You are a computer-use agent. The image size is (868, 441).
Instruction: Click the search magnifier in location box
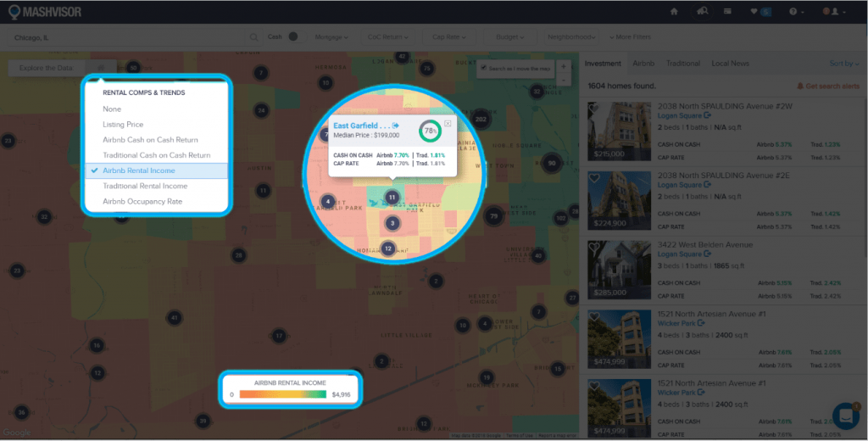click(x=253, y=37)
